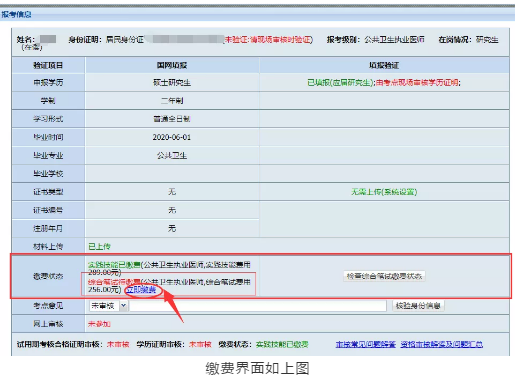Click the 已上传 material status text
The width and height of the screenshot is (515, 377).
(99, 246)
